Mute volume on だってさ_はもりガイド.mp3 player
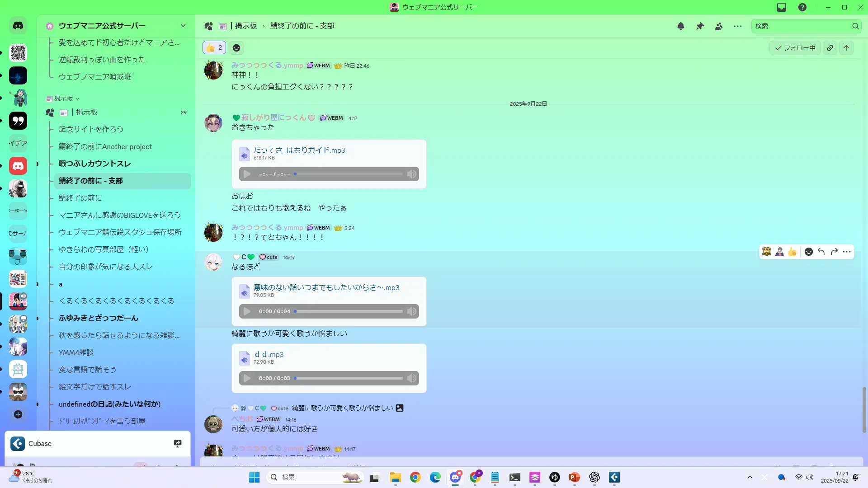The width and height of the screenshot is (868, 488). (x=411, y=174)
